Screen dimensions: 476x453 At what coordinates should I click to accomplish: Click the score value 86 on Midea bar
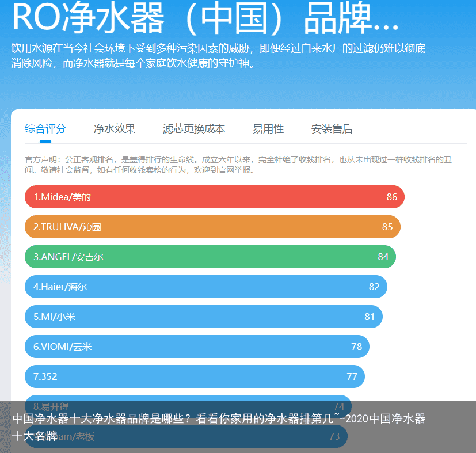tap(393, 197)
